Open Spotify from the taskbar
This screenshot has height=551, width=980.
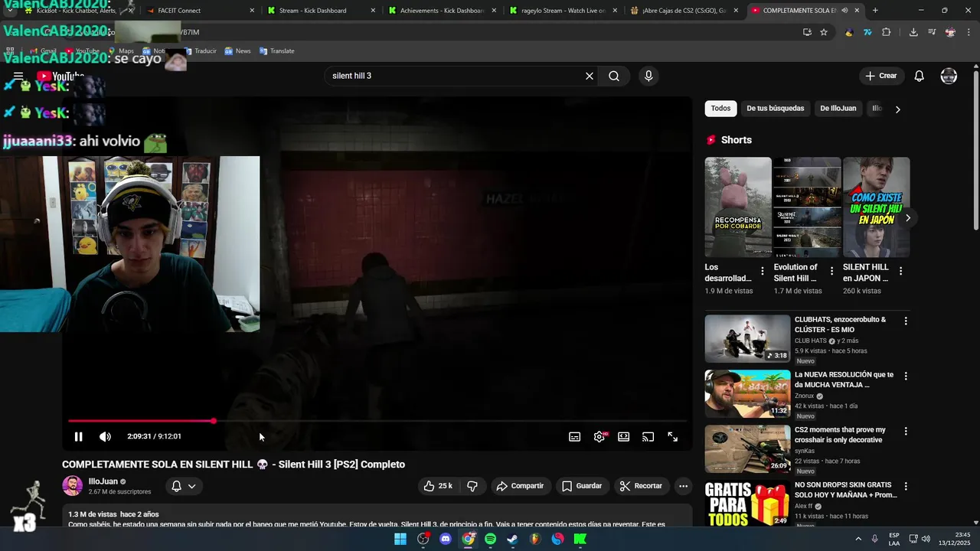[490, 539]
